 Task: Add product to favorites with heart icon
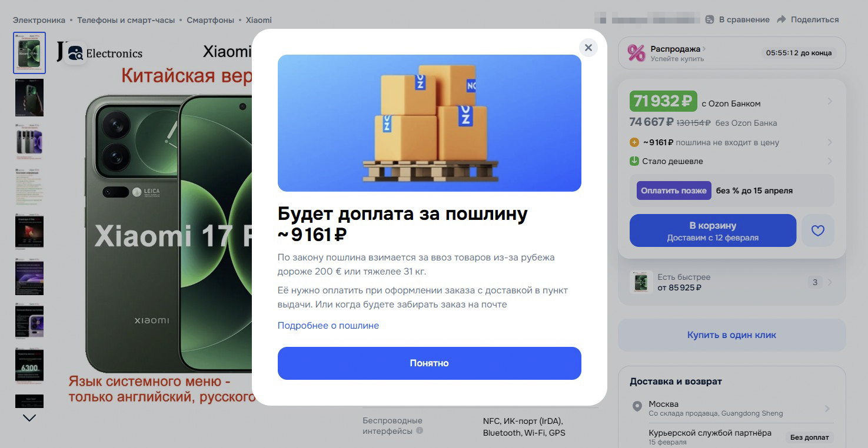pyautogui.click(x=818, y=230)
